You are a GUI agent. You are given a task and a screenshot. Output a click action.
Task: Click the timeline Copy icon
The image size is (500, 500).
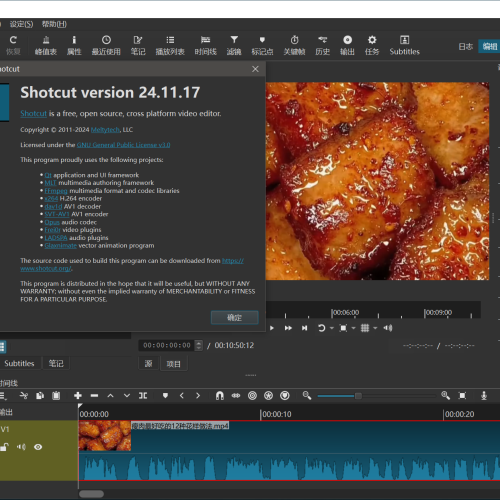click(x=40, y=396)
